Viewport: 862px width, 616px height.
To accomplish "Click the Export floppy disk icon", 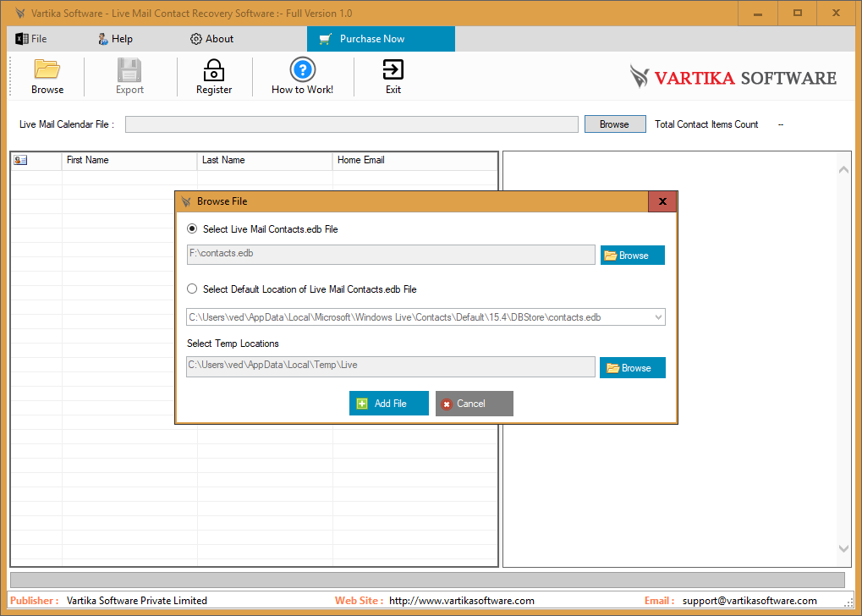I will (x=129, y=70).
